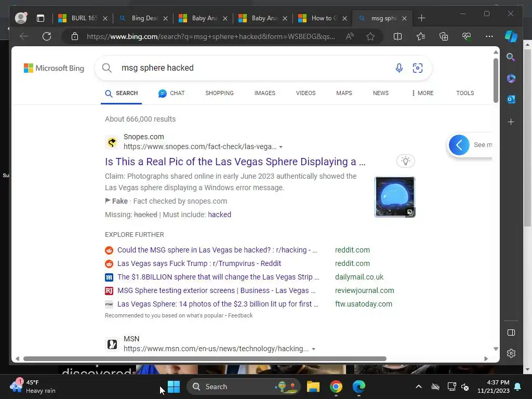Select the IMAGES search tab
This screenshot has width=532, height=399.
265,93
